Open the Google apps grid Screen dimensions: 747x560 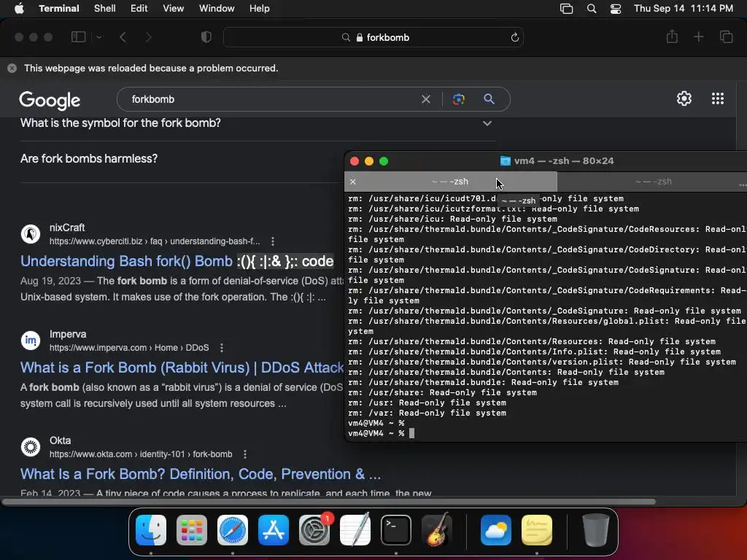(x=718, y=98)
